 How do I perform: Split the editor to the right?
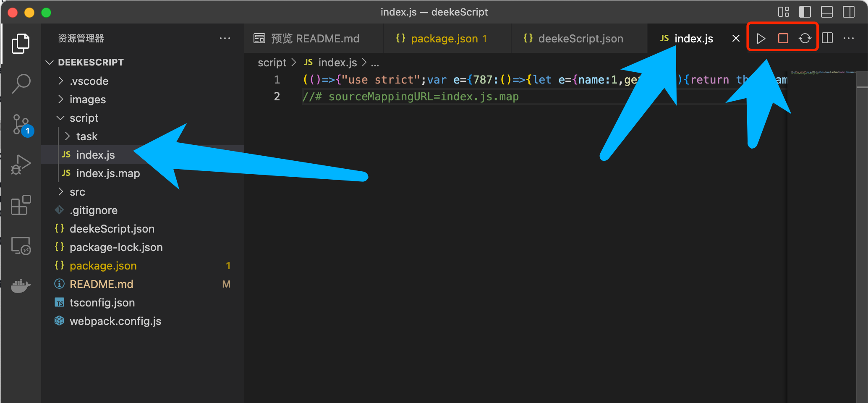pyautogui.click(x=827, y=39)
